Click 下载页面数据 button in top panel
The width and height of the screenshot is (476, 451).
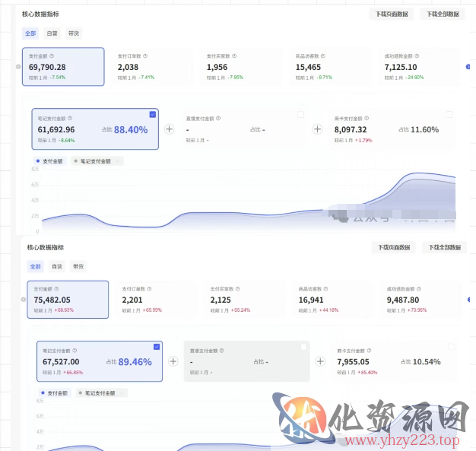(392, 14)
